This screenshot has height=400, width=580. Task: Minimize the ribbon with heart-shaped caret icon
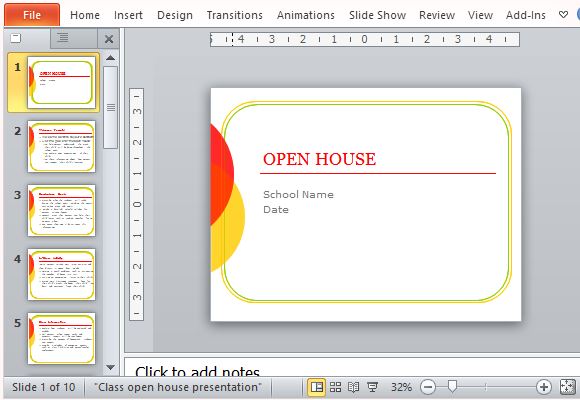coord(563,15)
